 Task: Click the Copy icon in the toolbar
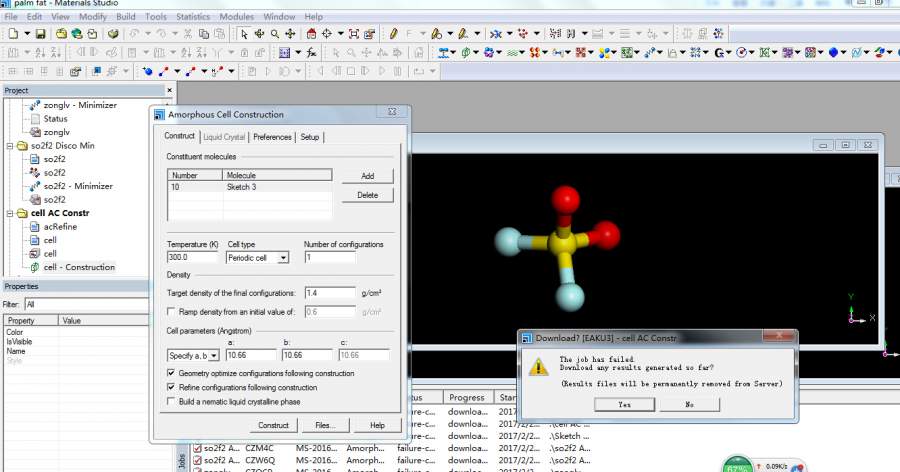point(204,34)
